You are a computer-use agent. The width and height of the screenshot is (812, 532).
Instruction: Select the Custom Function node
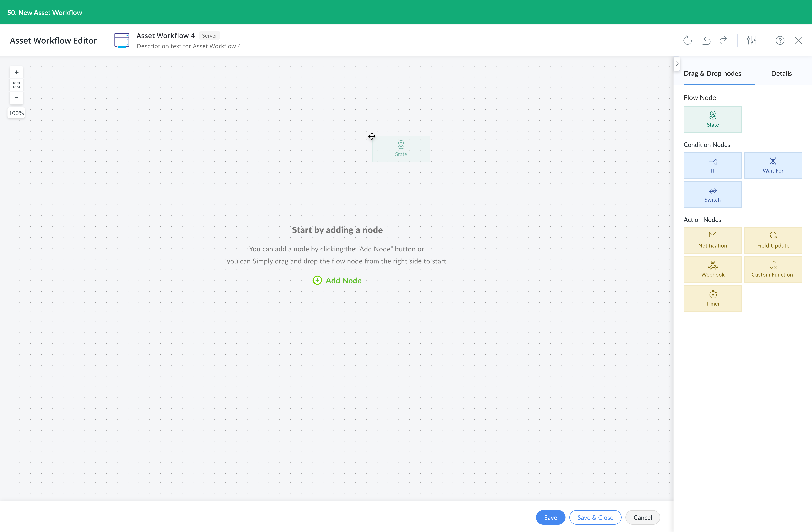point(773,269)
